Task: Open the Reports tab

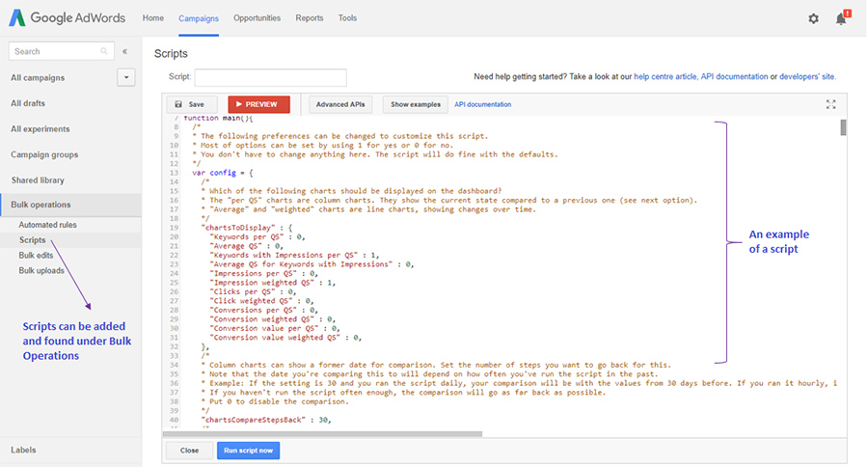Action: tap(310, 18)
